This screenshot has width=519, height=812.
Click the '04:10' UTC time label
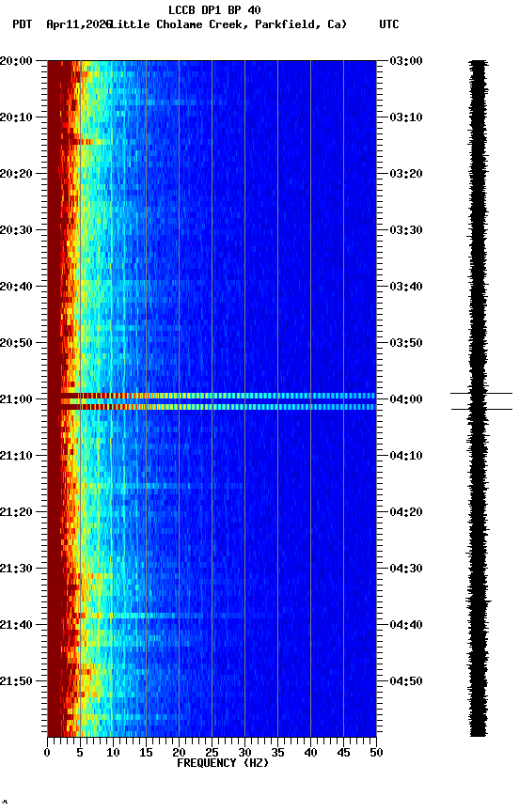[x=406, y=456]
